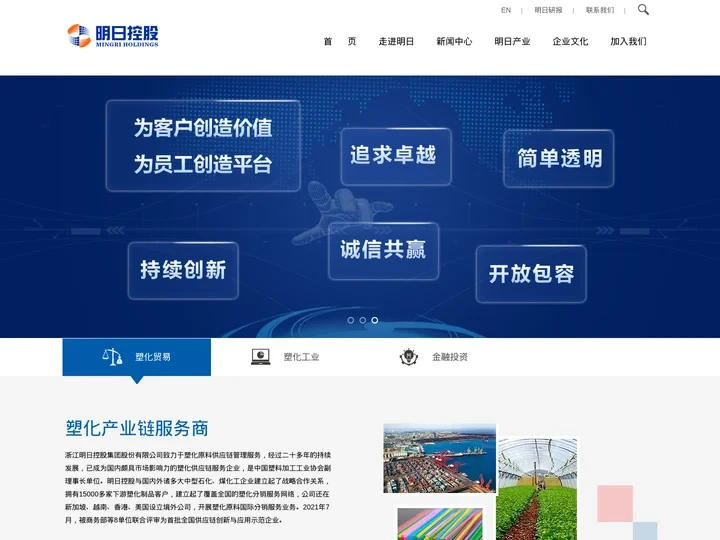This screenshot has height=540, width=720.
Task: Open the 走进明日 menu
Action: pos(396,41)
